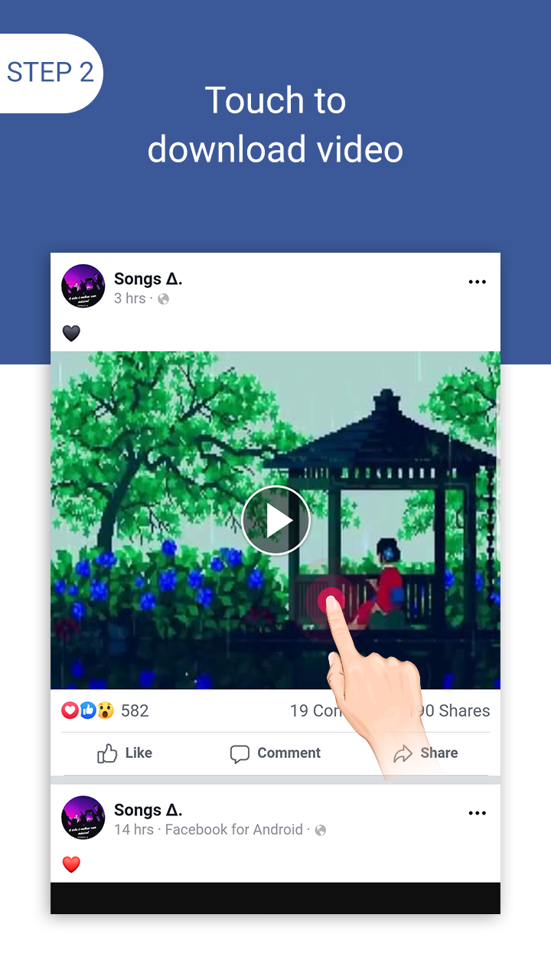The width and height of the screenshot is (551, 980).
Task: Click the heart reaction icon beside 582
Action: click(x=70, y=710)
